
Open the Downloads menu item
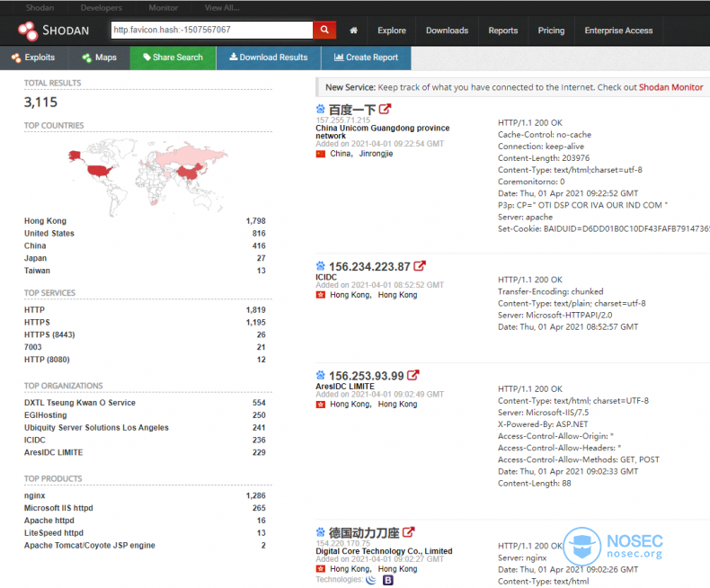click(x=447, y=31)
